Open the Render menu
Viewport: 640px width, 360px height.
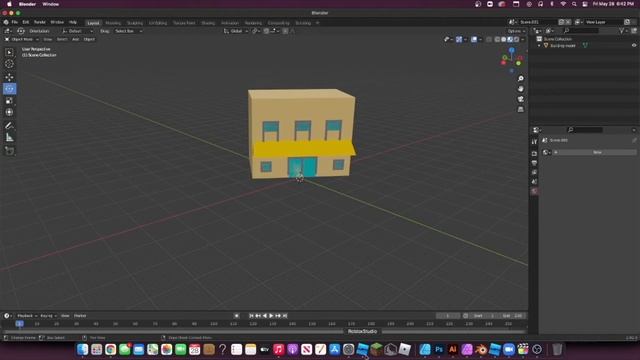(40, 22)
